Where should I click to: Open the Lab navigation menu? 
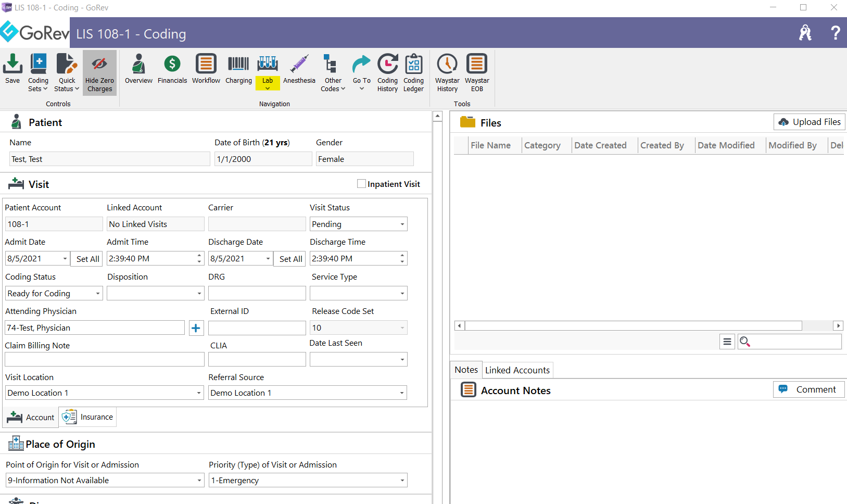pyautogui.click(x=268, y=72)
